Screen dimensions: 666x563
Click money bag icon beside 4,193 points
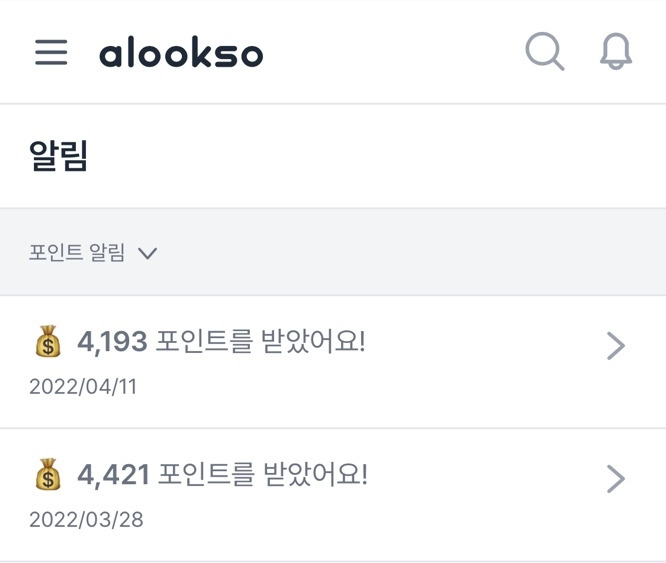(48, 343)
